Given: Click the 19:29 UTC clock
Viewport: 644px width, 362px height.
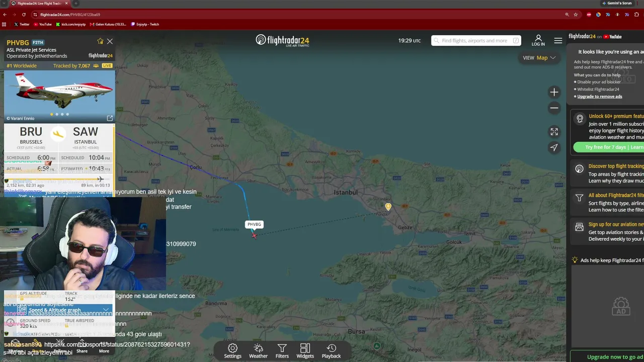Looking at the screenshot, I should tap(409, 41).
